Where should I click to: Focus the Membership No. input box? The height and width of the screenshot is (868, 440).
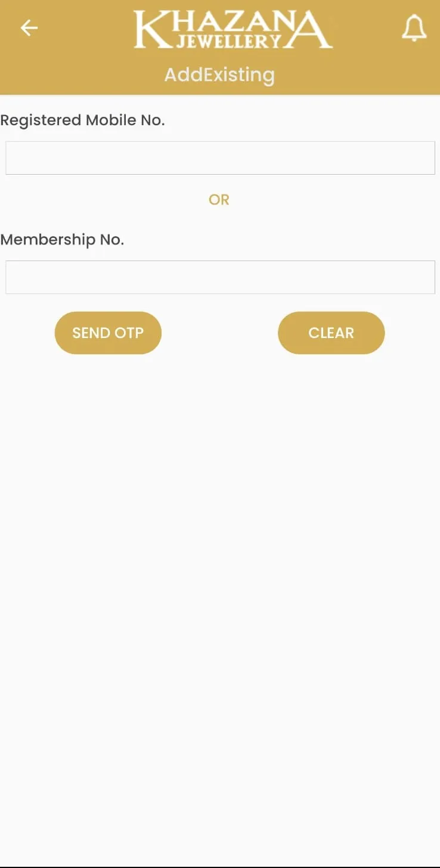click(x=220, y=277)
